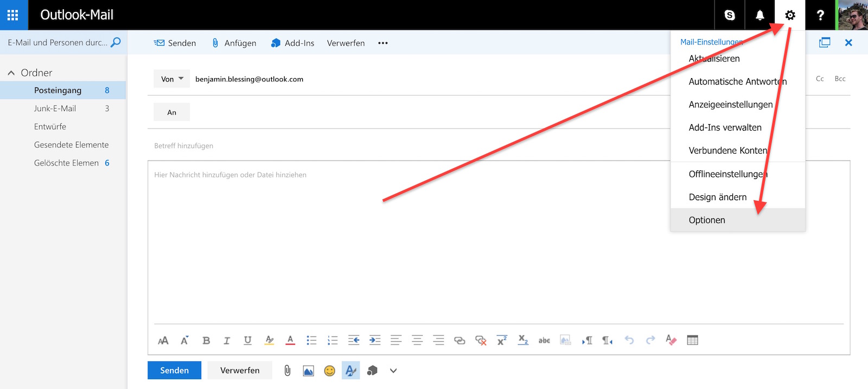868x389 pixels.
Task: Increase paragraph indent
Action: tap(375, 341)
